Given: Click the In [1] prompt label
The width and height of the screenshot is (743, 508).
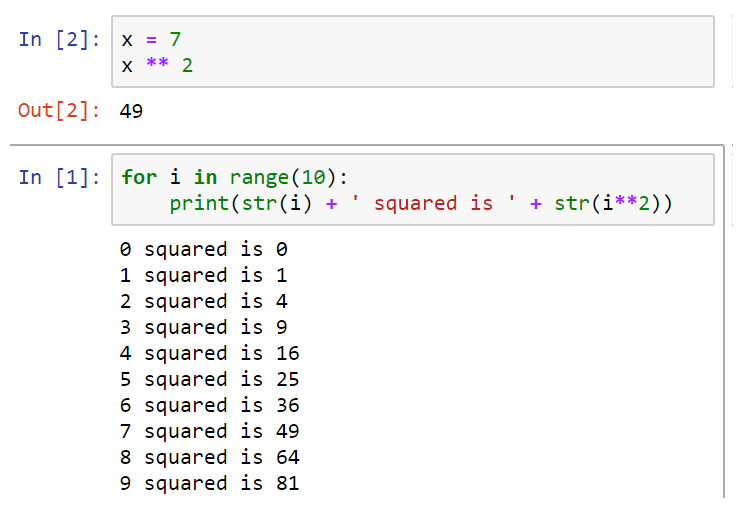Looking at the screenshot, I should pos(59,177).
